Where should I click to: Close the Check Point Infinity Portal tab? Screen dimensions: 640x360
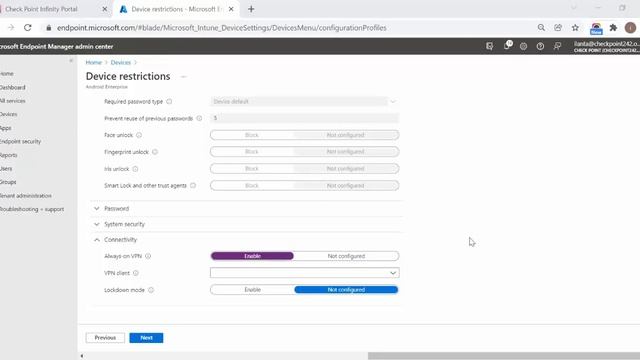(x=104, y=9)
